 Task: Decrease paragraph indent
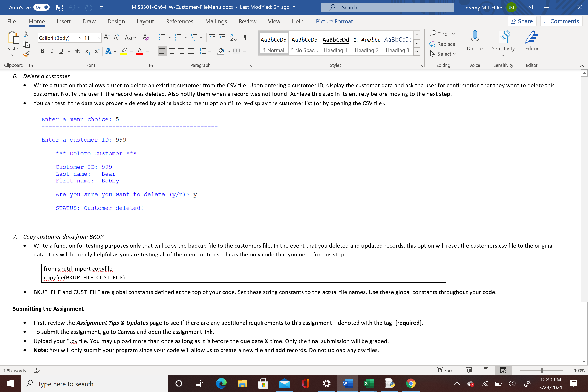212,37
